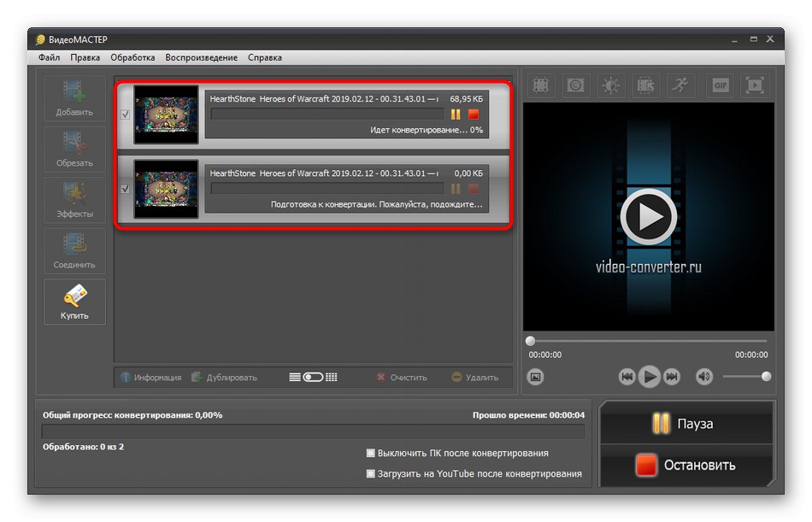Click the 'Идет конвертирование... 0%' status text

(427, 130)
